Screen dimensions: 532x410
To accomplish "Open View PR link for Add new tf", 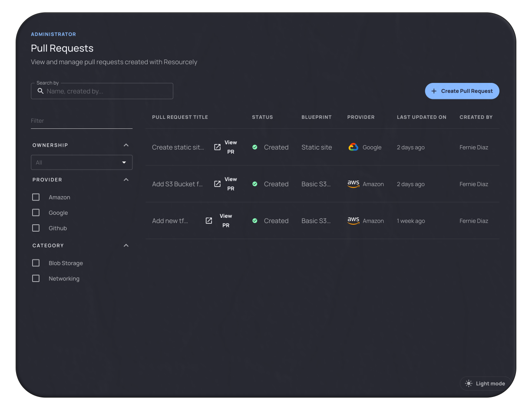I will click(x=226, y=221).
